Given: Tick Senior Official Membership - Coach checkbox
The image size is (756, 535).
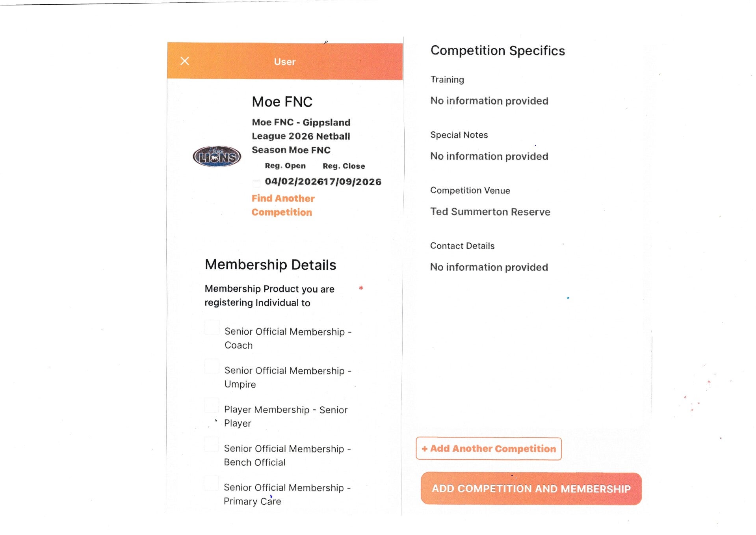Looking at the screenshot, I should click(212, 328).
